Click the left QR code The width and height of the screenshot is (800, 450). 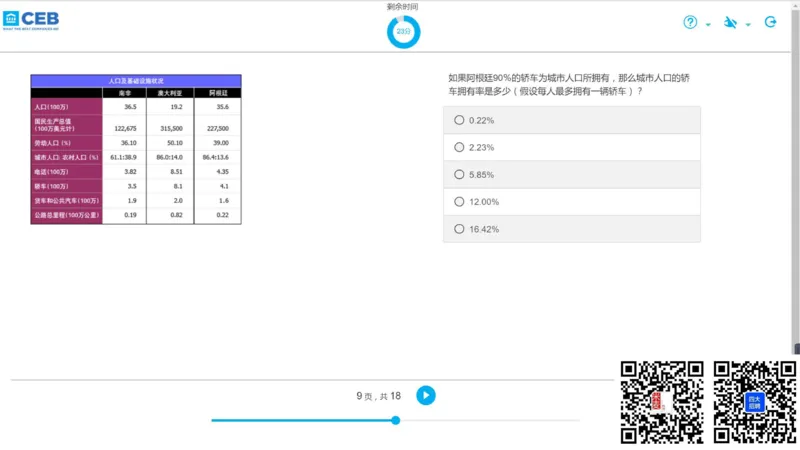point(662,402)
